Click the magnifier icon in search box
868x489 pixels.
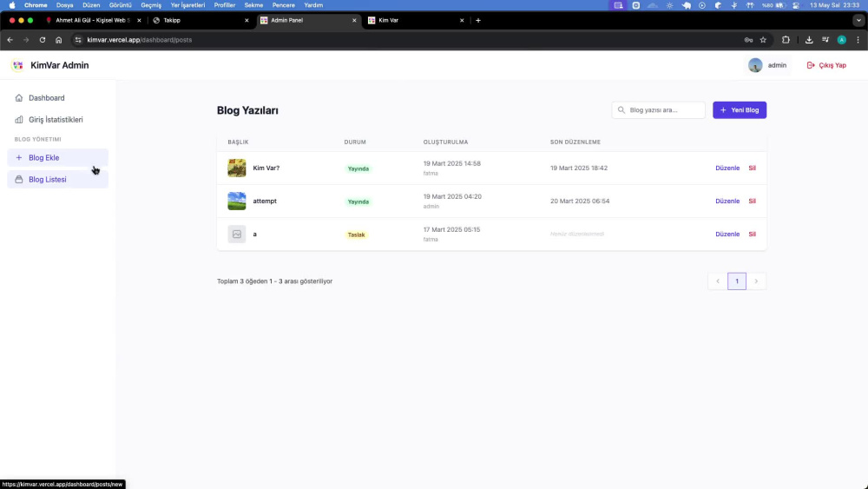pyautogui.click(x=621, y=110)
